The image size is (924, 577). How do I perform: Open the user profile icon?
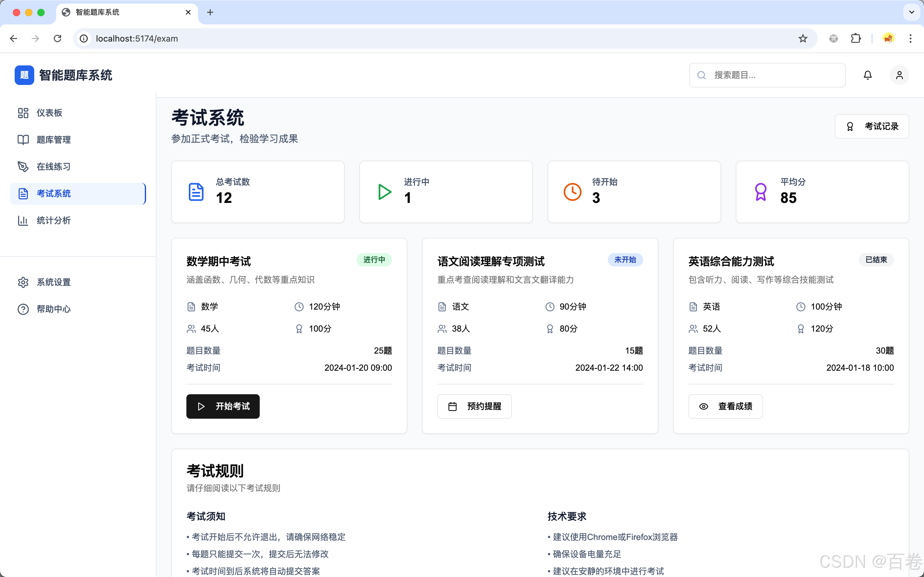[x=899, y=75]
